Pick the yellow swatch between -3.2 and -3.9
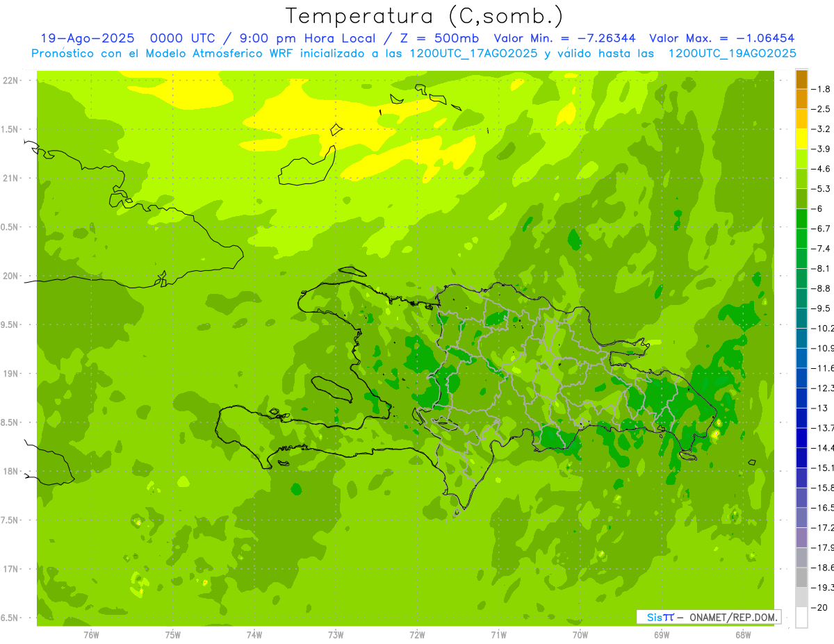 tap(801, 139)
